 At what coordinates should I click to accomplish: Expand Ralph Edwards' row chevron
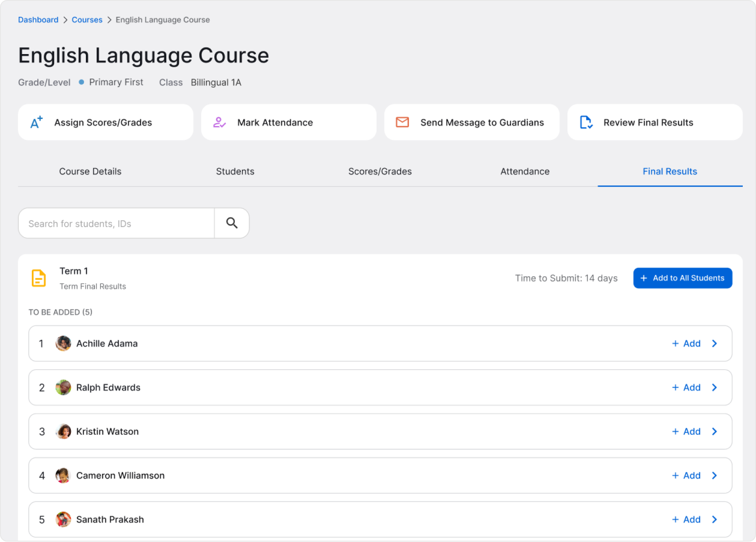pos(714,388)
